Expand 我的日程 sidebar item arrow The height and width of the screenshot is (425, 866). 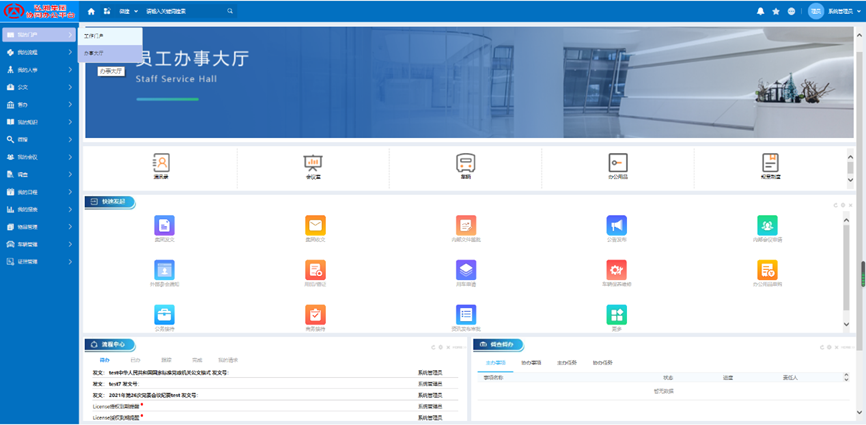click(70, 192)
